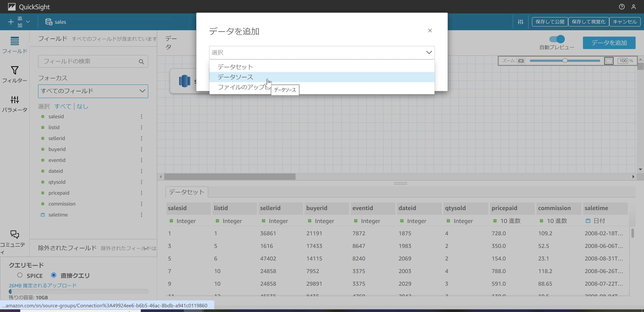The image size is (644, 312).
Task: Click the pane resize grip handle
Action: click(400, 183)
